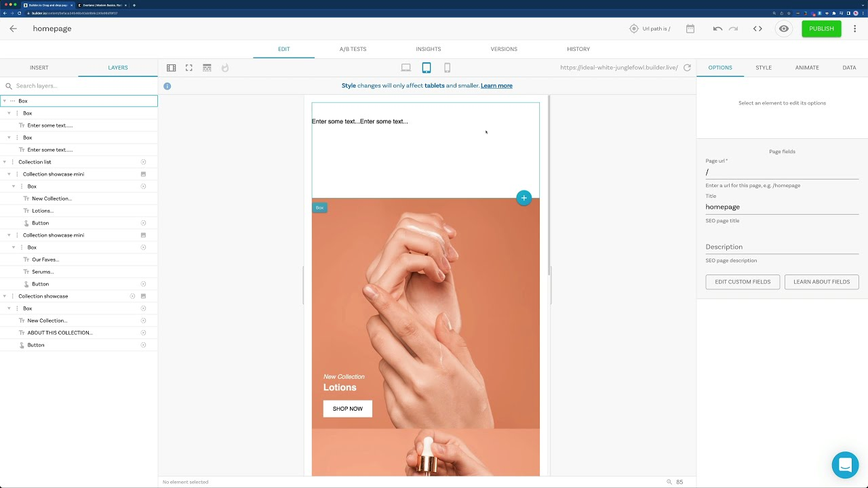The height and width of the screenshot is (488, 868).
Task: Open the chat support bubble
Action: [x=845, y=465]
